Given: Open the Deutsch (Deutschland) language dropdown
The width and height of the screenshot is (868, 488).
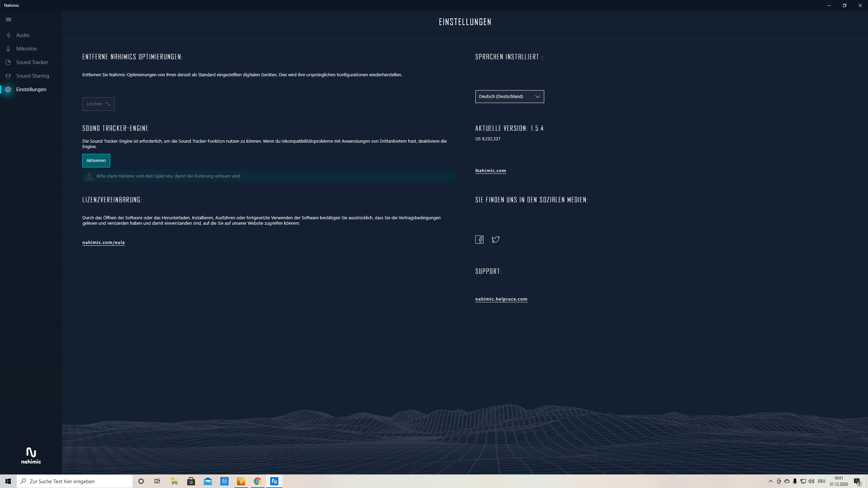Looking at the screenshot, I should click(x=509, y=97).
